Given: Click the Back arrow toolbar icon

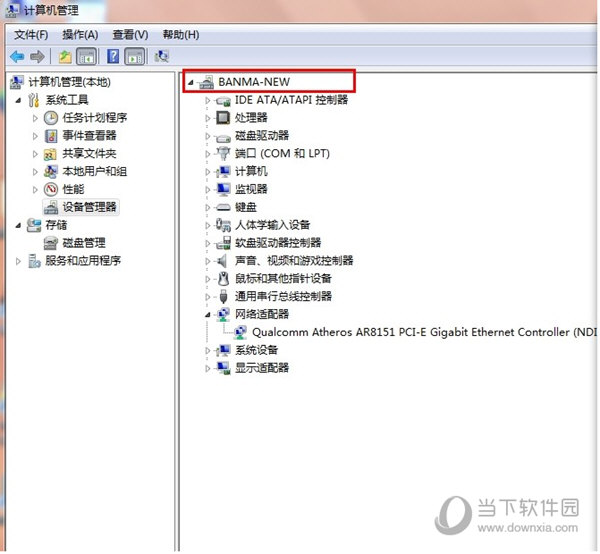Looking at the screenshot, I should (x=17, y=57).
